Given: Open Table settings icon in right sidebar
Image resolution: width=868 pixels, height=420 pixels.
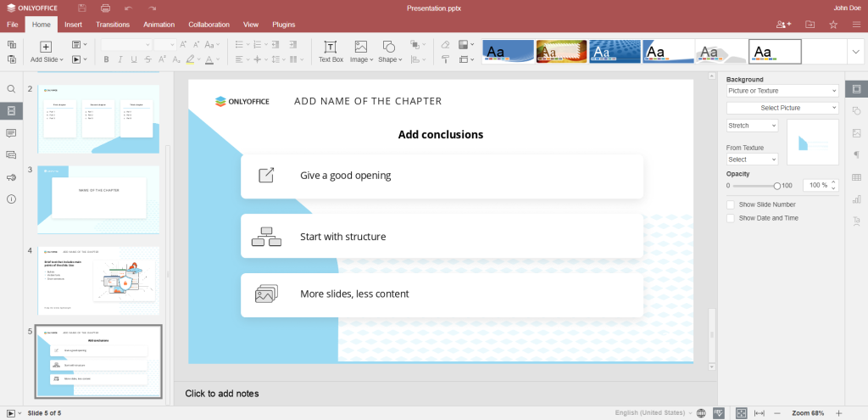Looking at the screenshot, I should pos(856,177).
